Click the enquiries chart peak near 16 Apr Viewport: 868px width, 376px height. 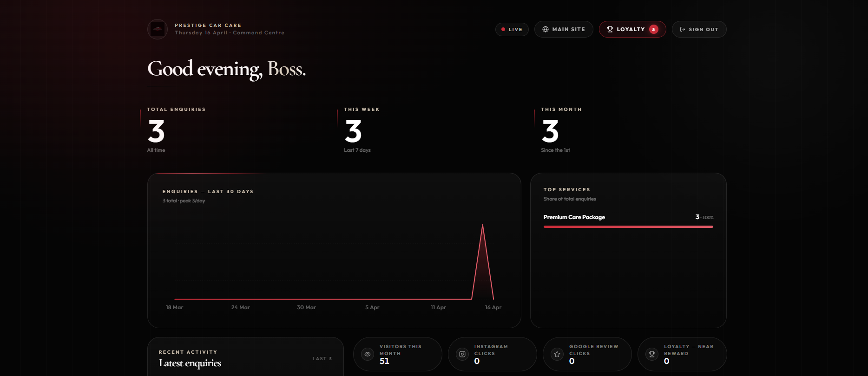[x=483, y=225]
